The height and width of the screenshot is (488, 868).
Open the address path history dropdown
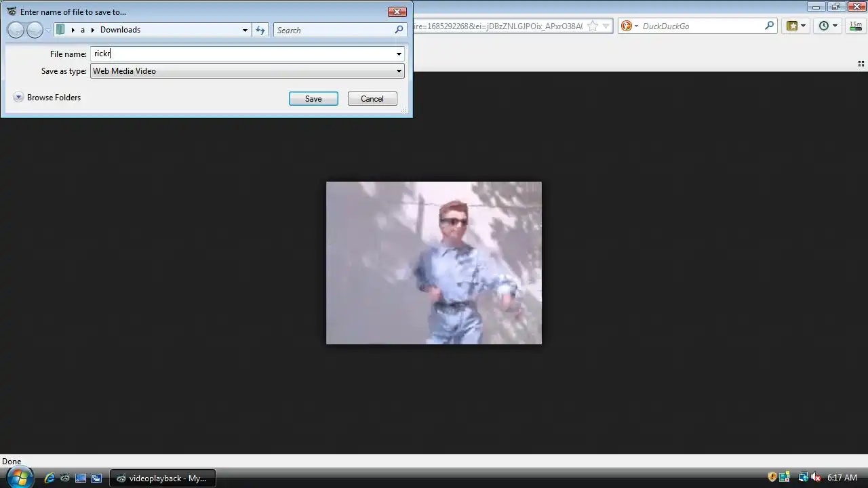[245, 30]
